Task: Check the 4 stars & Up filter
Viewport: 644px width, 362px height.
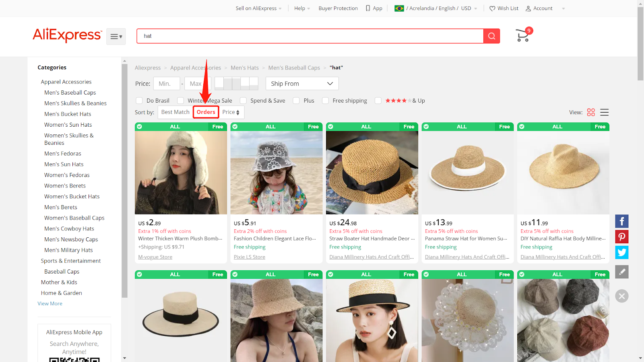Action: (x=378, y=101)
